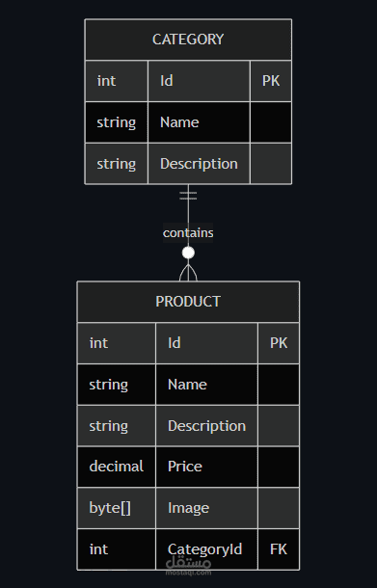Click Description attribute in PRODUCT table
The image size is (377, 588).
pyautogui.click(x=206, y=426)
